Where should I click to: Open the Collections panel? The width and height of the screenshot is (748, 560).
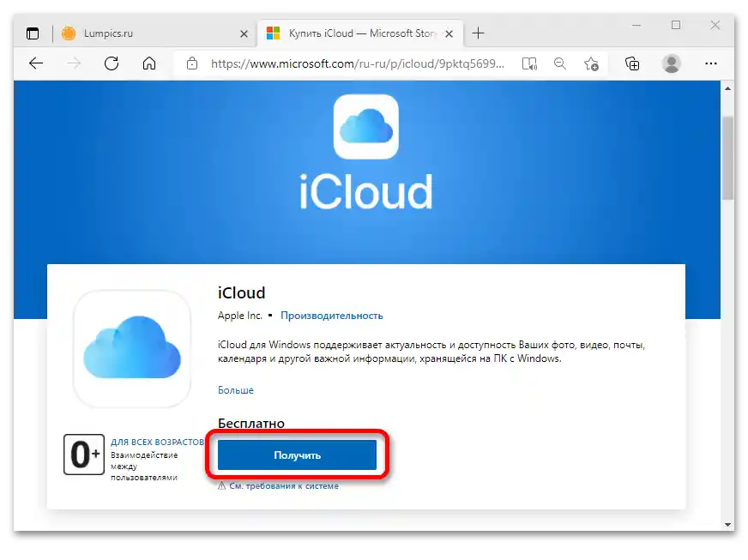(x=632, y=63)
